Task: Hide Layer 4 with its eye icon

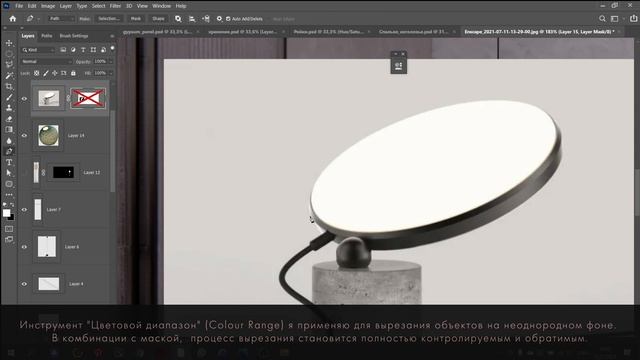Action: click(x=24, y=284)
